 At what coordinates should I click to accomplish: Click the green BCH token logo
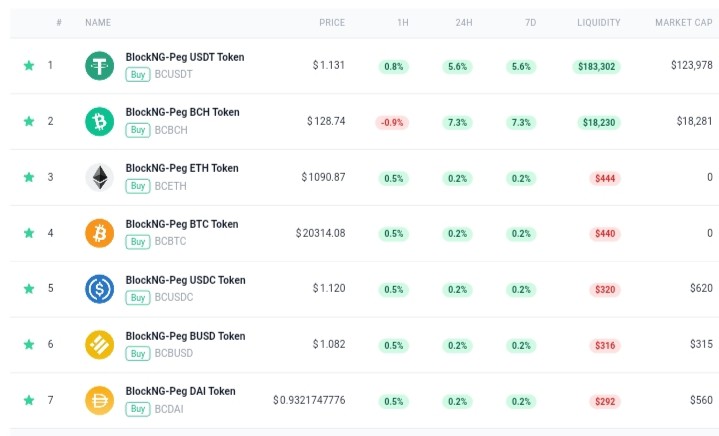tap(100, 121)
